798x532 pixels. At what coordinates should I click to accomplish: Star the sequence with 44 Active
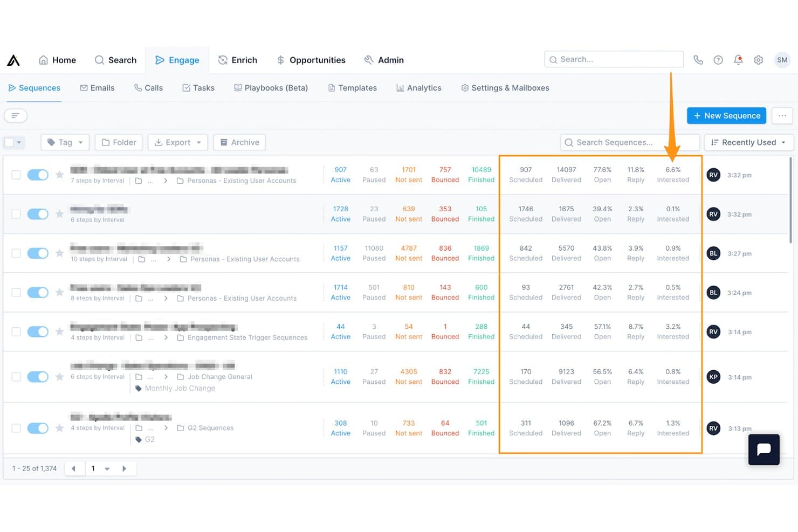pyautogui.click(x=59, y=331)
